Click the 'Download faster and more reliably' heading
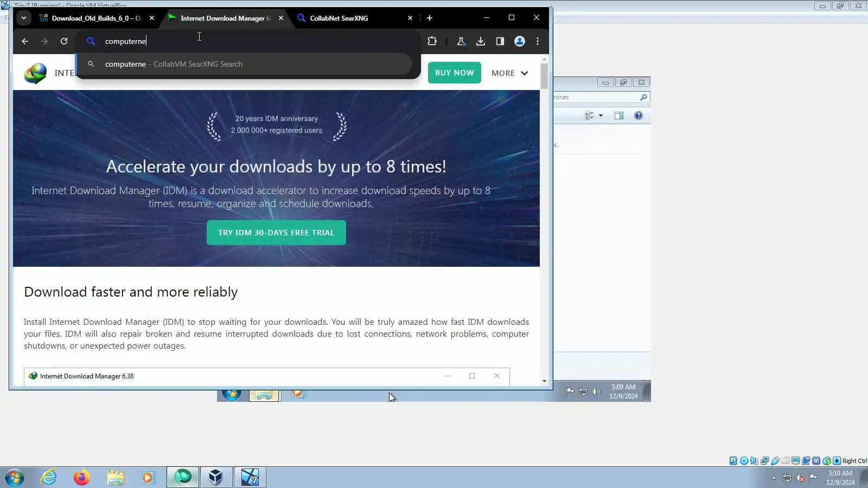This screenshot has height=488, width=868. pos(131,292)
